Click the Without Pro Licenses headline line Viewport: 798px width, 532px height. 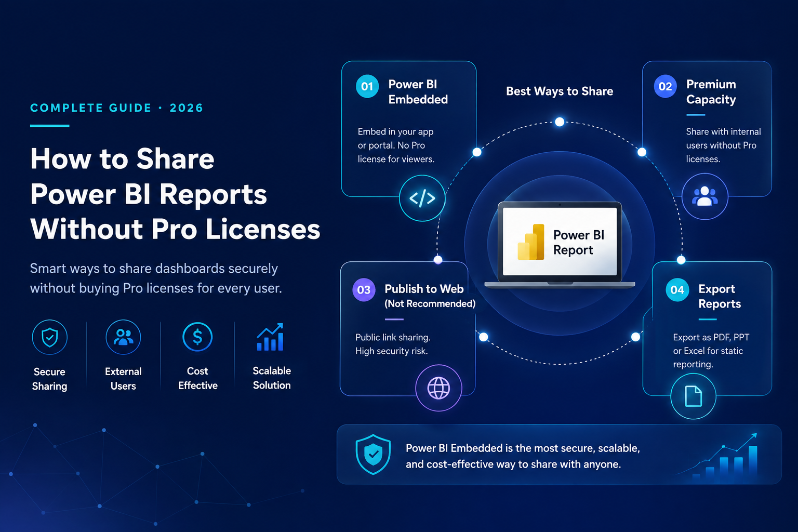pos(175,229)
